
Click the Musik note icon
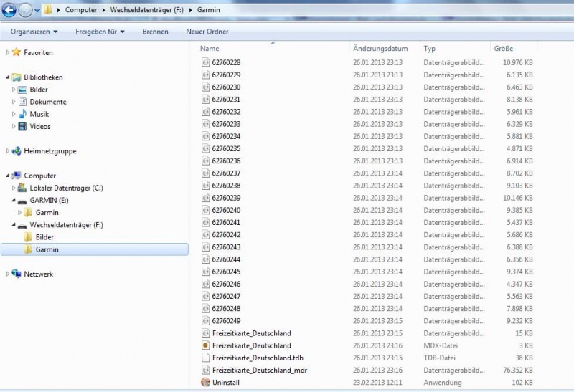tap(22, 114)
